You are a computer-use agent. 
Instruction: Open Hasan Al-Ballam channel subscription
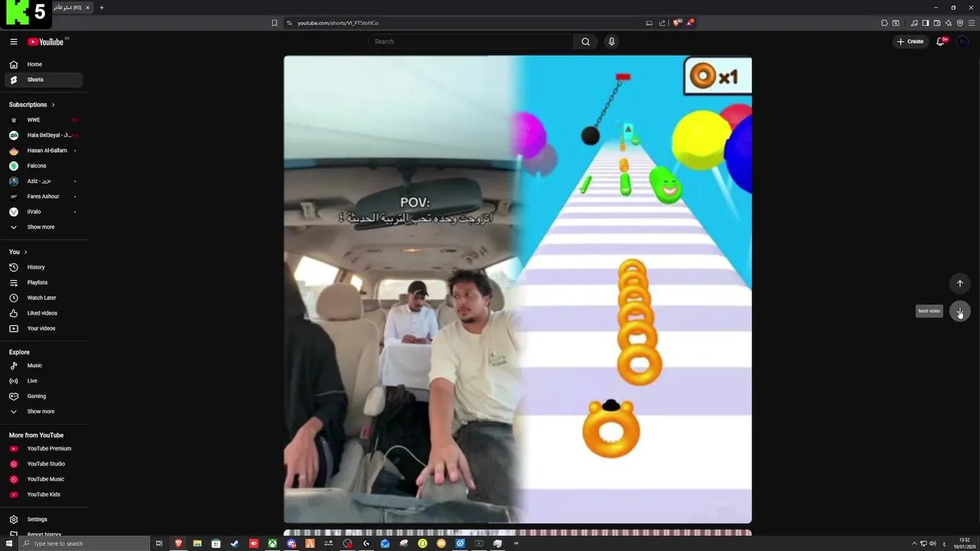44,150
